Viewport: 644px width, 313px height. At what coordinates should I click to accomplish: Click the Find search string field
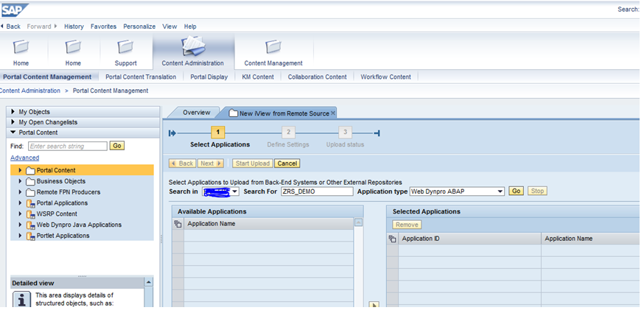pyautogui.click(x=68, y=146)
